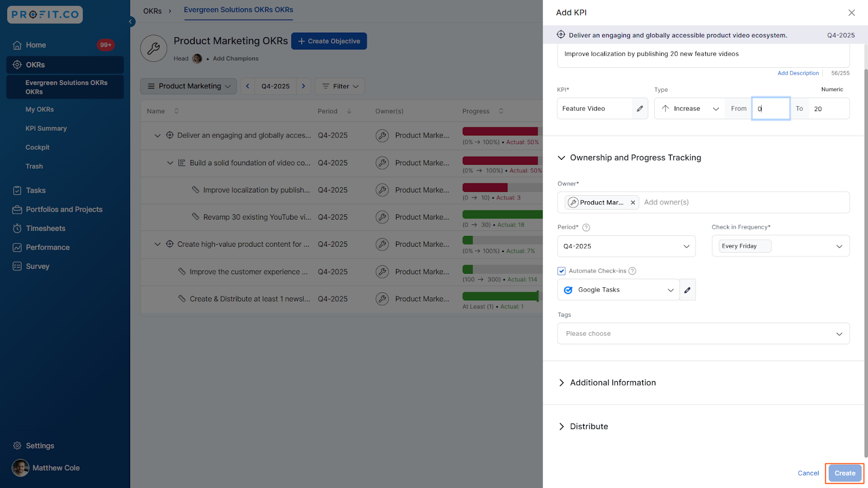868x488 pixels.
Task: Open the Create & Distribute newsletter row
Action: click(250, 299)
